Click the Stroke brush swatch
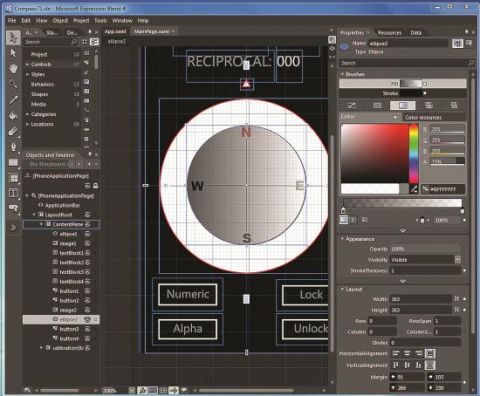 click(x=411, y=93)
